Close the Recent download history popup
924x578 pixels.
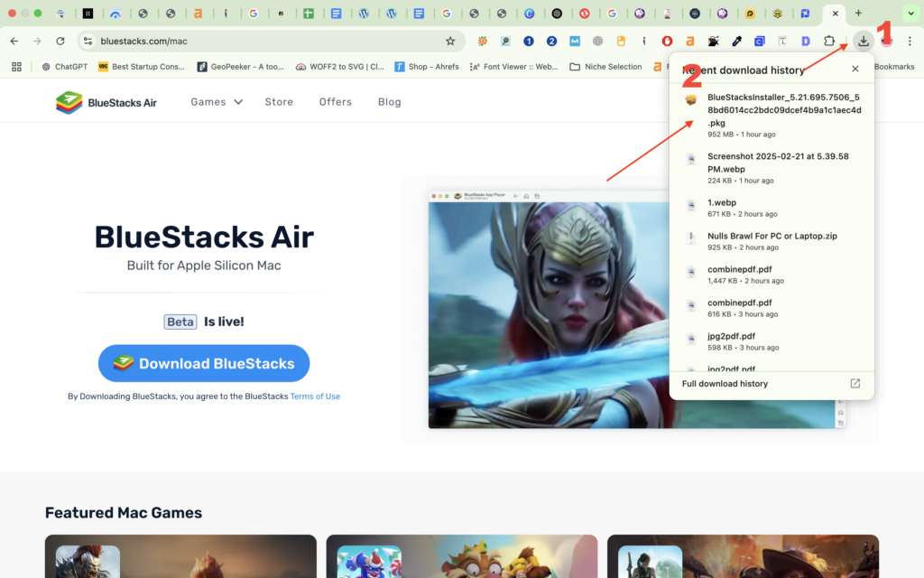pos(855,69)
